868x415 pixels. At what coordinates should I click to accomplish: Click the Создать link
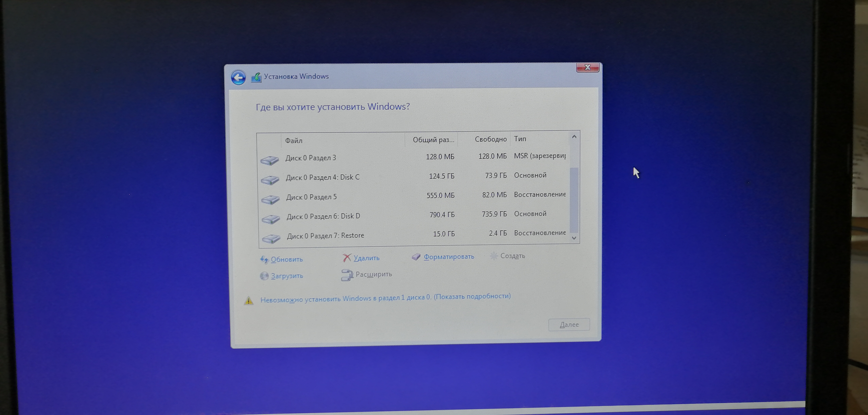click(x=512, y=256)
